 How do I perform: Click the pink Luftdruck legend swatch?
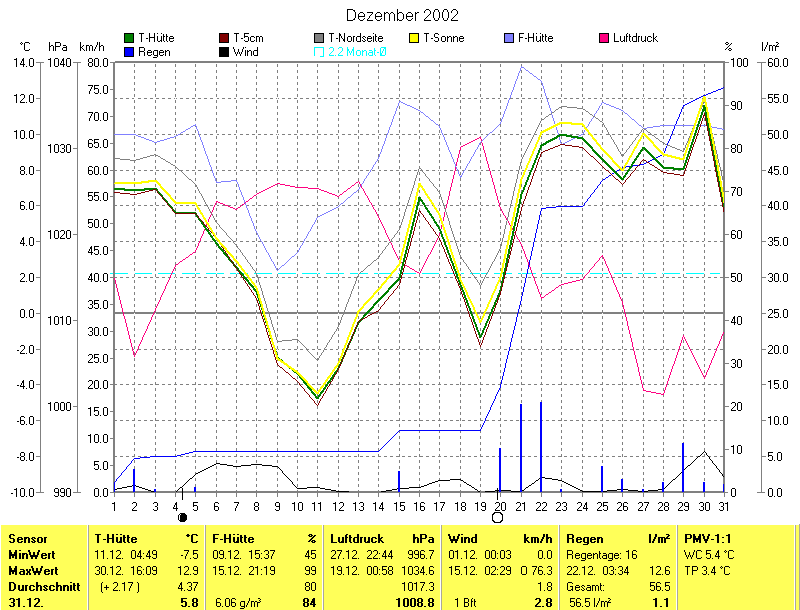[x=604, y=38]
